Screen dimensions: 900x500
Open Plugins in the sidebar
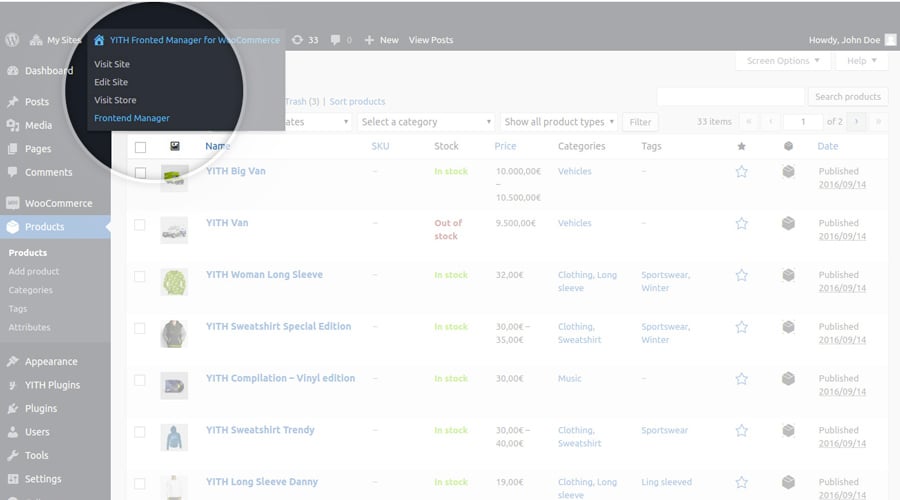click(x=32, y=408)
